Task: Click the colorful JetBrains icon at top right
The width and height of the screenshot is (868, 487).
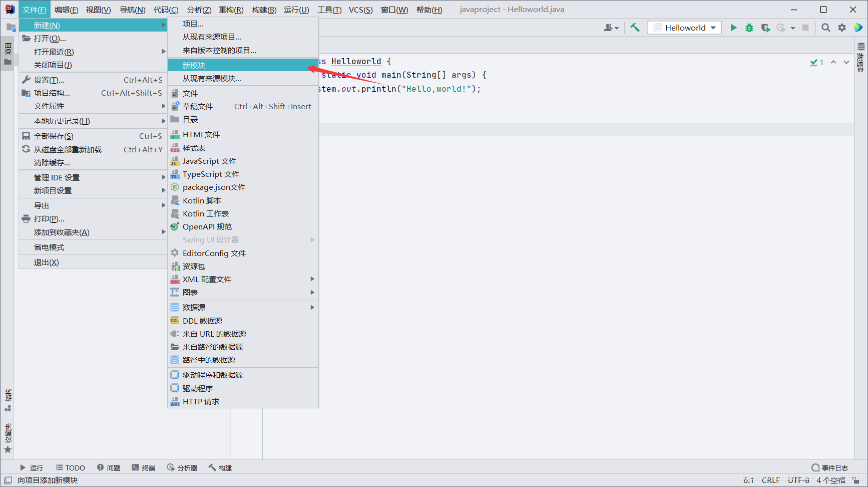Action: click(x=858, y=28)
